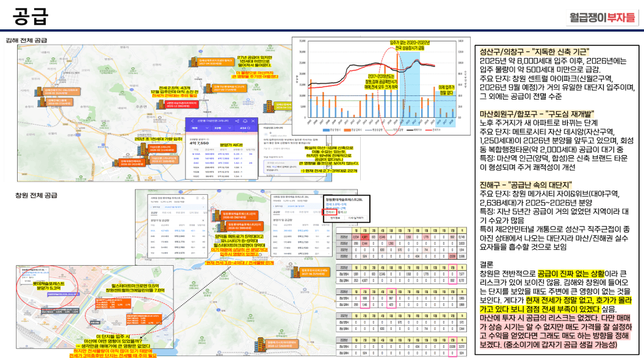
Task: Click the 434 button in the purple popup
Action: click(245, 128)
